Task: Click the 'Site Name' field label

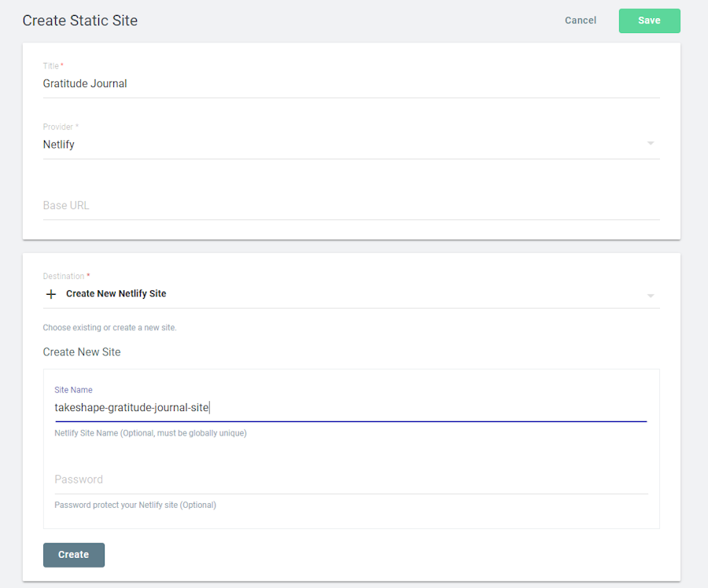Action: pos(73,390)
